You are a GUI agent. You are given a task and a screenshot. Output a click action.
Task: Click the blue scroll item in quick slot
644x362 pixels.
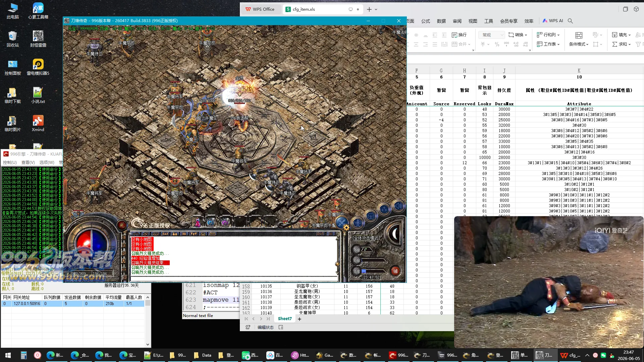click(210, 222)
